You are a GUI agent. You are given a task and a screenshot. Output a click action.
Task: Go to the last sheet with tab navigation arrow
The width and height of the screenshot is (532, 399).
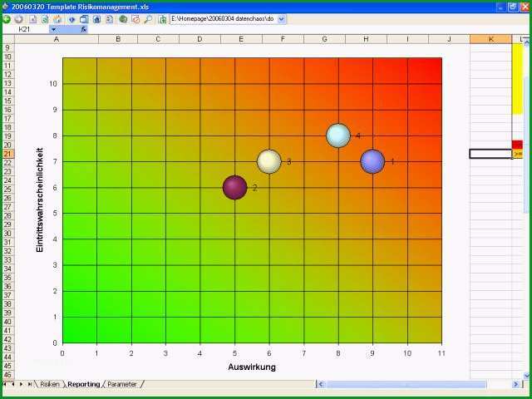pyautogui.click(x=30, y=384)
